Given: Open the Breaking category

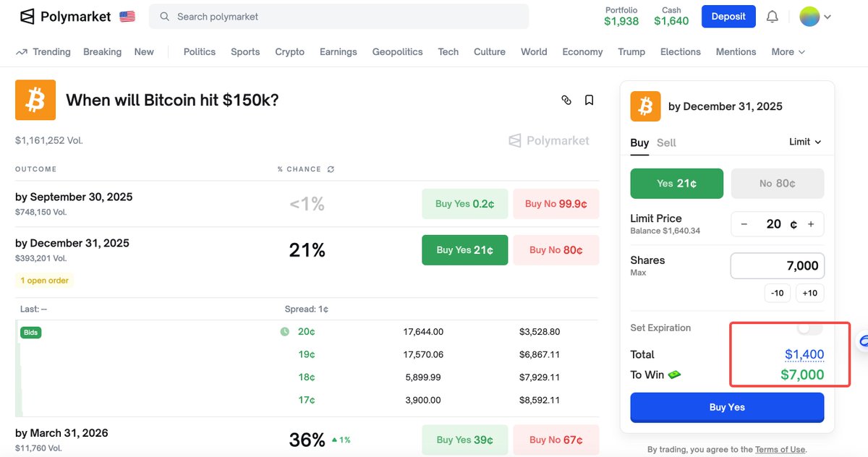Looking at the screenshot, I should click(x=102, y=52).
